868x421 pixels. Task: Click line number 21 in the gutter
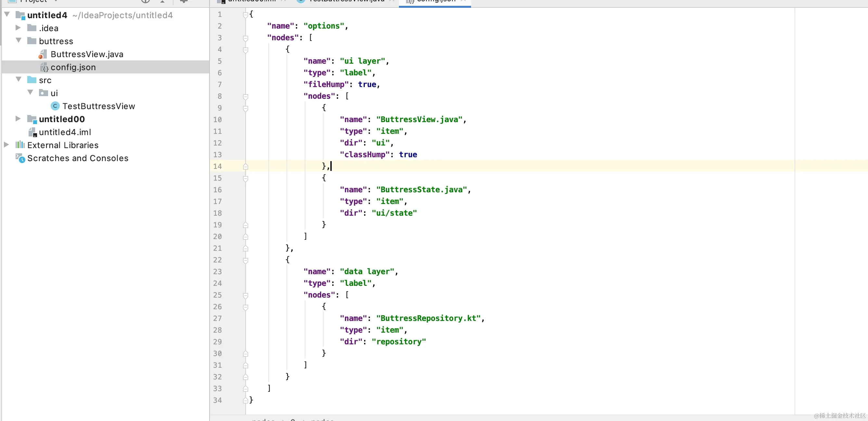[x=217, y=248]
